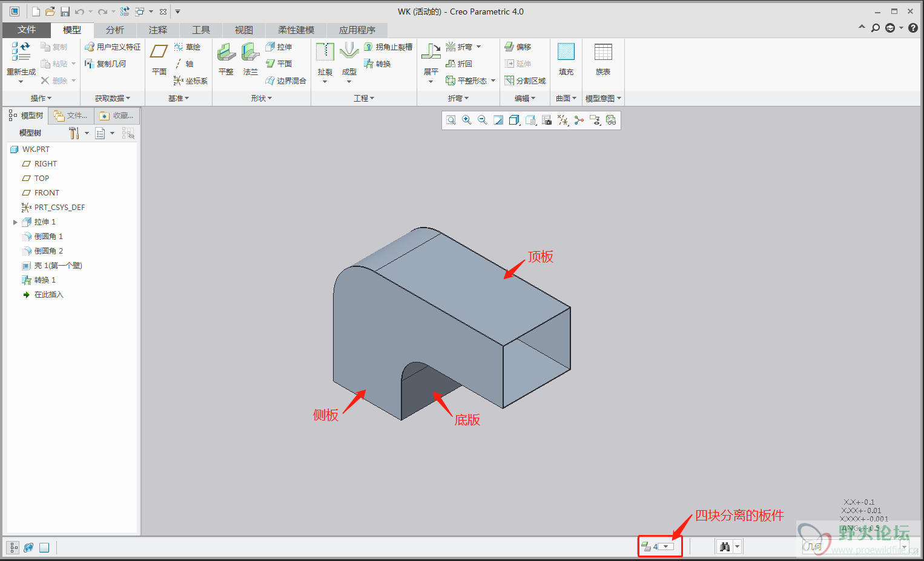Open the 操作 group dropdown
This screenshot has width=924, height=561.
[41, 98]
